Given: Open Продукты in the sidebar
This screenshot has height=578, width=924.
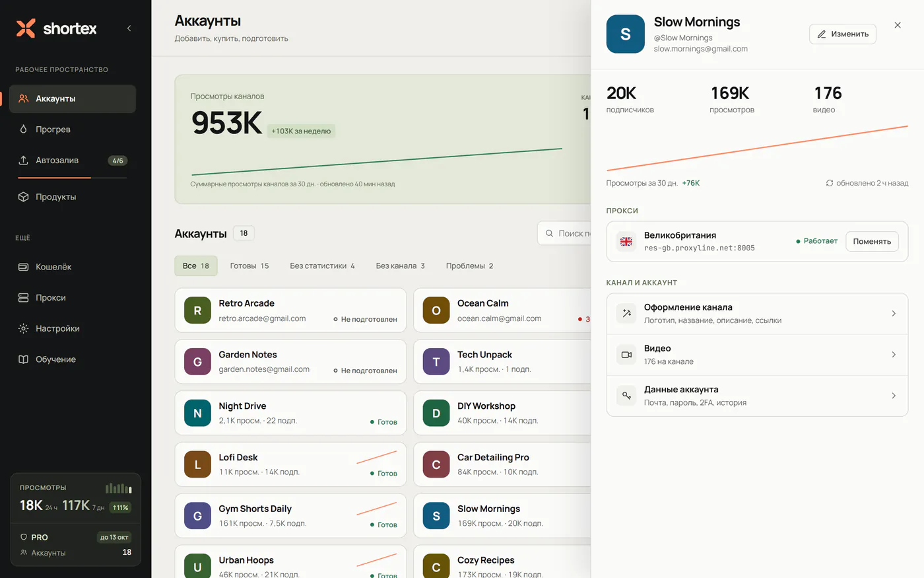Looking at the screenshot, I should (73, 197).
